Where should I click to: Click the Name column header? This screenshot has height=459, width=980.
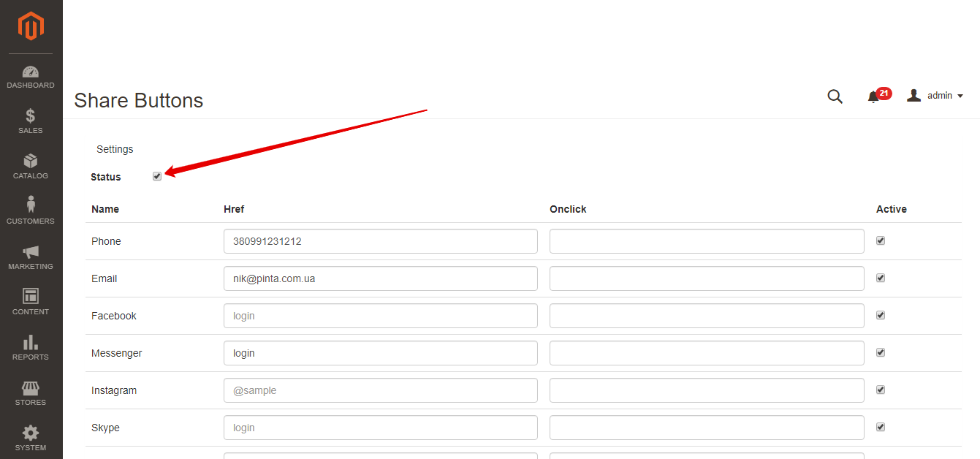105,209
